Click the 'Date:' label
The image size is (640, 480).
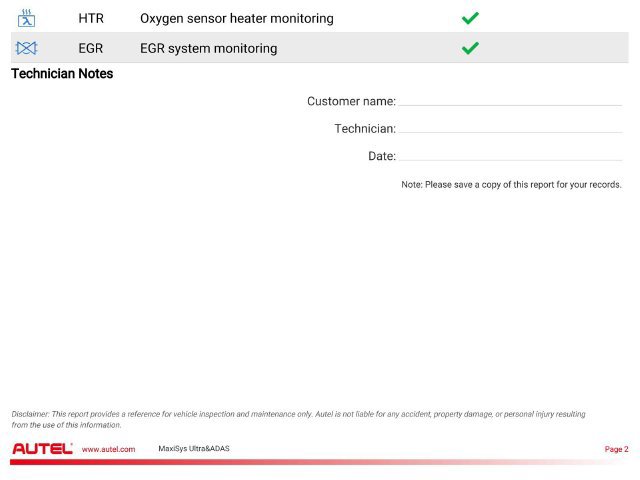click(382, 156)
